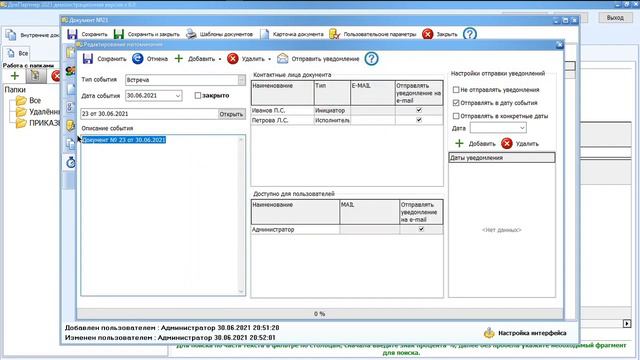Select the Удалённые folder in the tree

pos(44,112)
